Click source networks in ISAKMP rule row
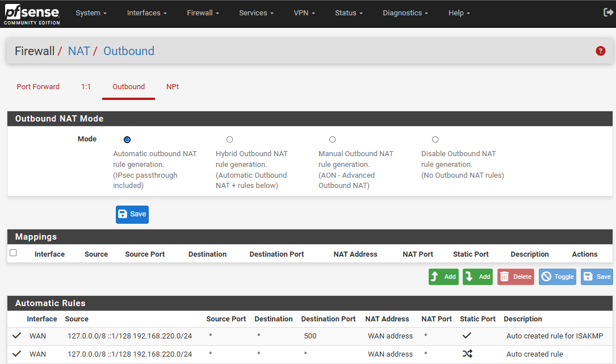This screenshot has height=364, width=616. point(129,336)
